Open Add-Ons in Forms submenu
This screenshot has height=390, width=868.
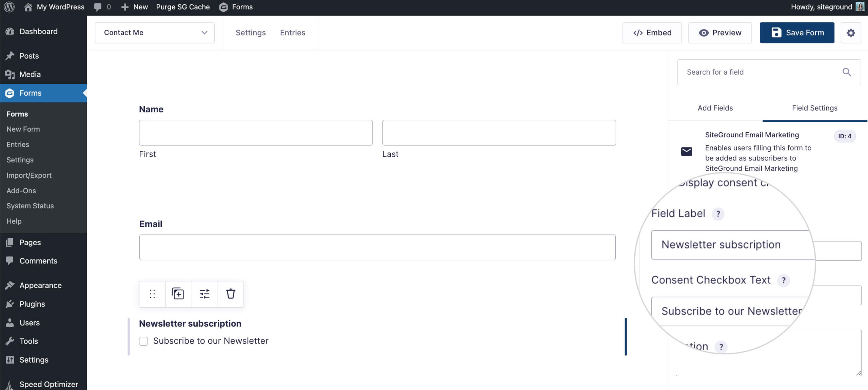tap(21, 191)
